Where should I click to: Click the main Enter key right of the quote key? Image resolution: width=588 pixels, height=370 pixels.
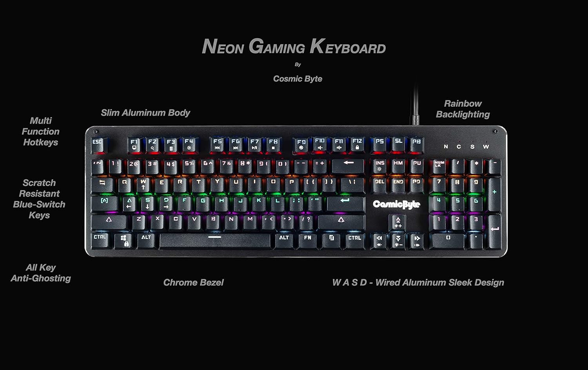tap(346, 204)
